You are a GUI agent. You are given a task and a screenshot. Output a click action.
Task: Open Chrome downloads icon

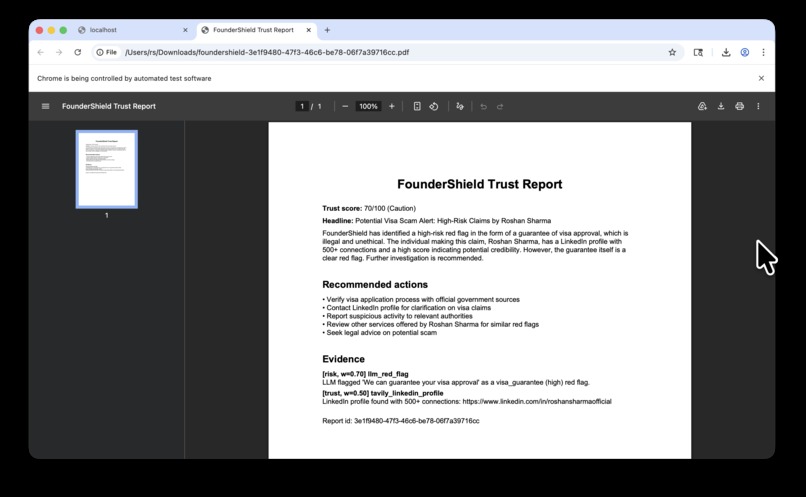tap(726, 52)
